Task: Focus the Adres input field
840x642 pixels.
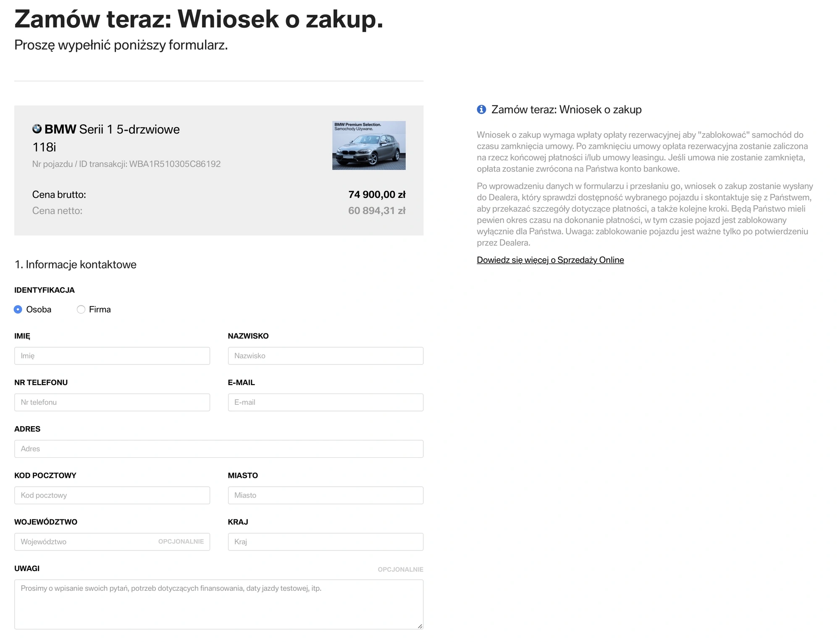Action: 219,449
